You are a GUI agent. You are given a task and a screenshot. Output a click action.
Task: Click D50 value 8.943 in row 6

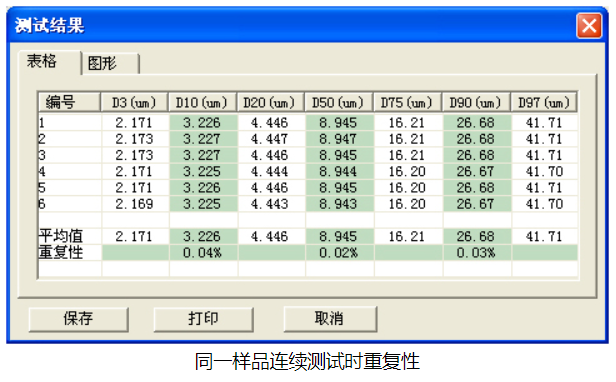point(338,204)
